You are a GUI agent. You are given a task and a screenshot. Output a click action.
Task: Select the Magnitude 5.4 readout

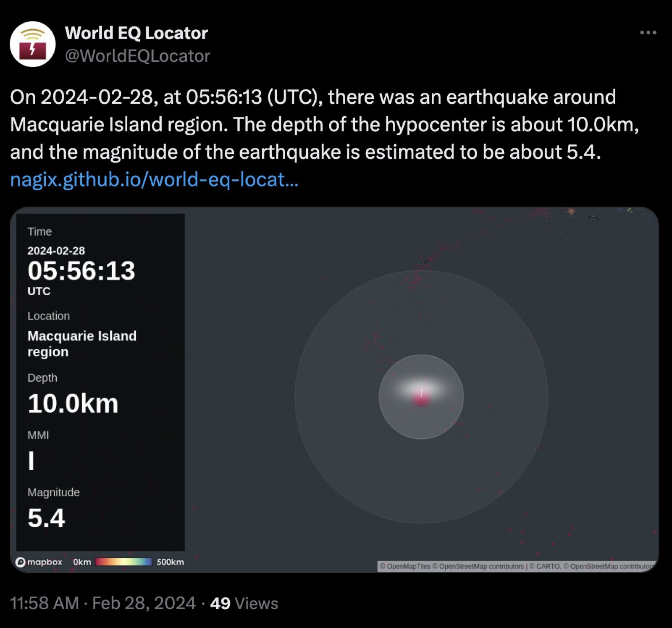[46, 519]
